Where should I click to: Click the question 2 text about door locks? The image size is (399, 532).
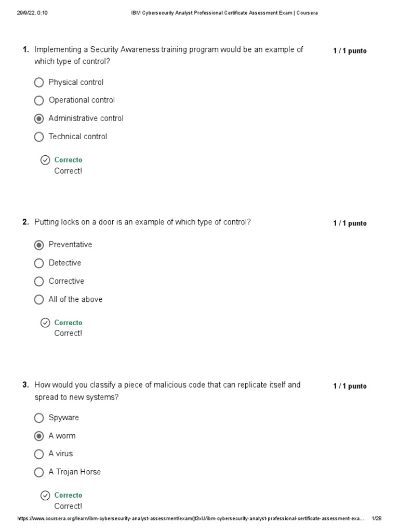[142, 222]
